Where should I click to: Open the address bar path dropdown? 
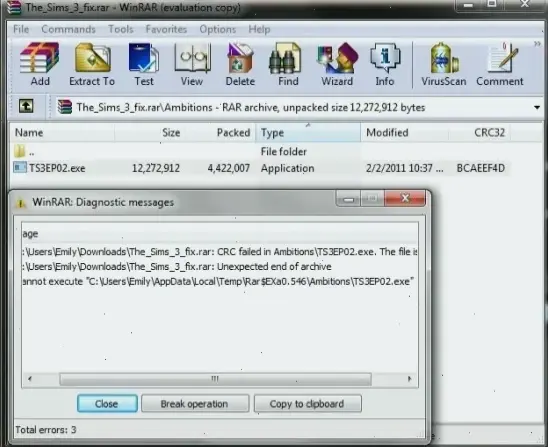pos(537,108)
